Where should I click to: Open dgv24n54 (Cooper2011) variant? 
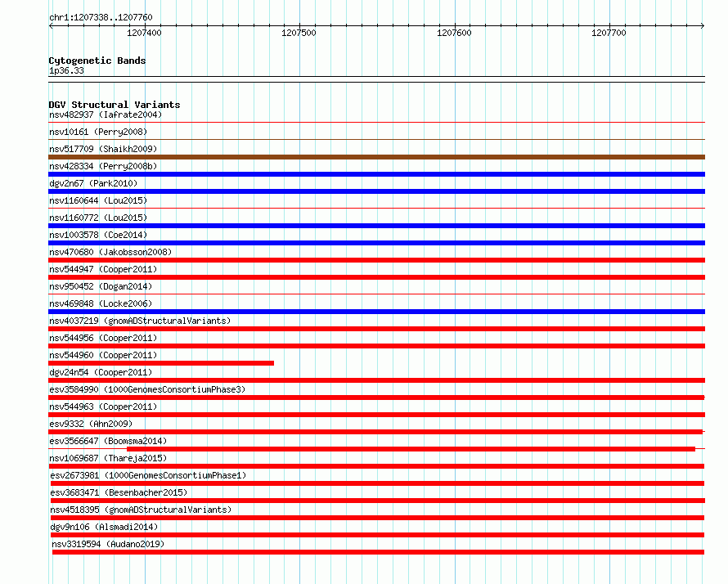point(101,372)
